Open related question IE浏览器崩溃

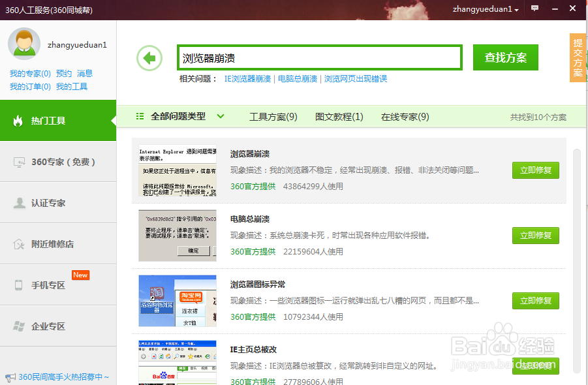(247, 79)
